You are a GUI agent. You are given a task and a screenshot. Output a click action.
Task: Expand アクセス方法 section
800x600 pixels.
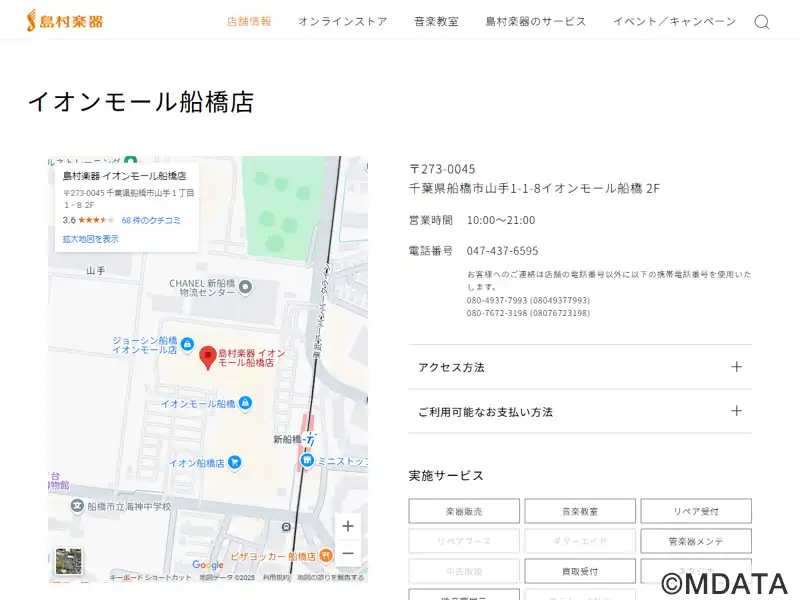580,367
